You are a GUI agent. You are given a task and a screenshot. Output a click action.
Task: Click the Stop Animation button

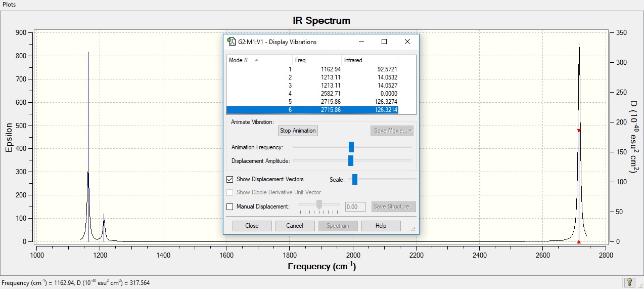pos(298,131)
